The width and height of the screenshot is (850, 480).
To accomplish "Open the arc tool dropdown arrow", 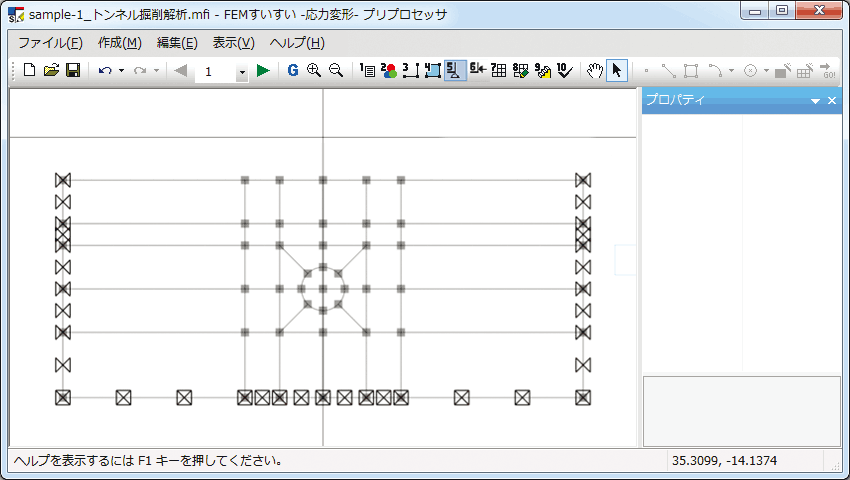I will pyautogui.click(x=731, y=71).
